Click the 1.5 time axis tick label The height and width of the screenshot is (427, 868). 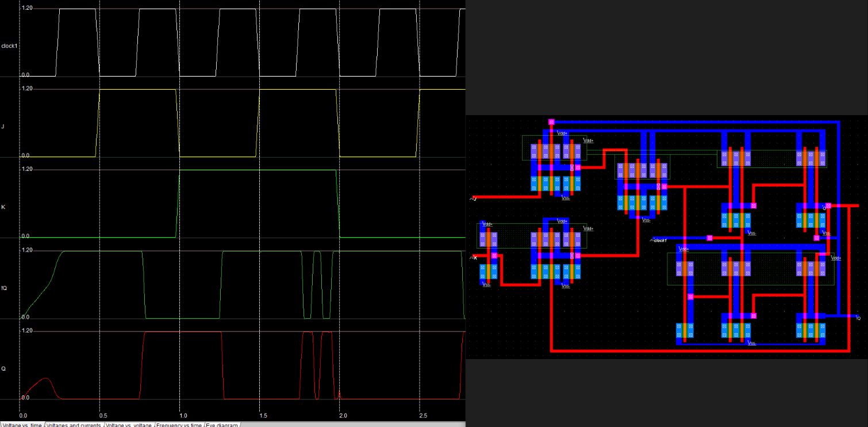[263, 415]
